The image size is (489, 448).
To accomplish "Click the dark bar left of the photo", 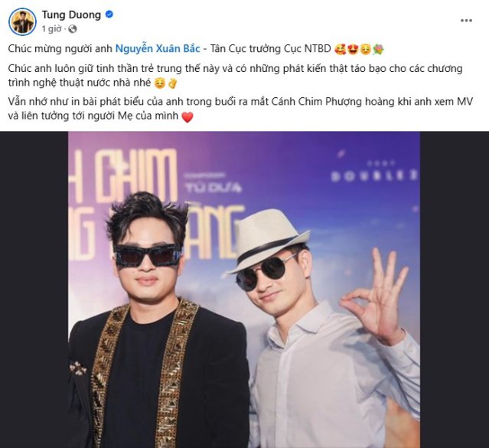I will [34, 289].
